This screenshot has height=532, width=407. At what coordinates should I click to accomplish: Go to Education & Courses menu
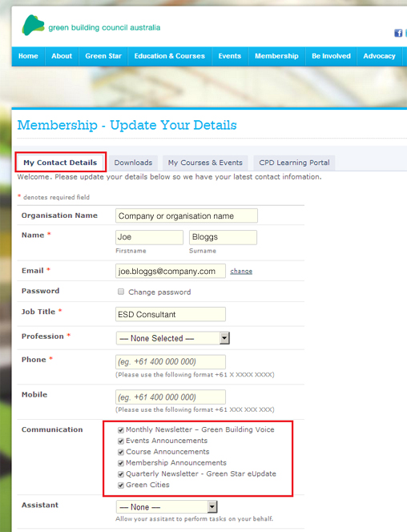point(170,56)
